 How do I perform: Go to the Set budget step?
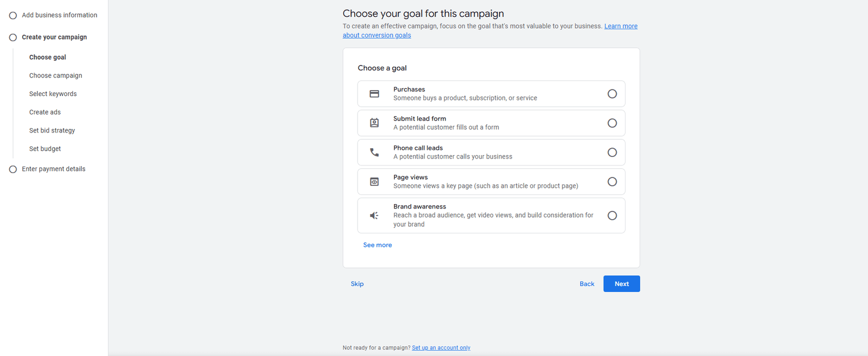coord(45,149)
